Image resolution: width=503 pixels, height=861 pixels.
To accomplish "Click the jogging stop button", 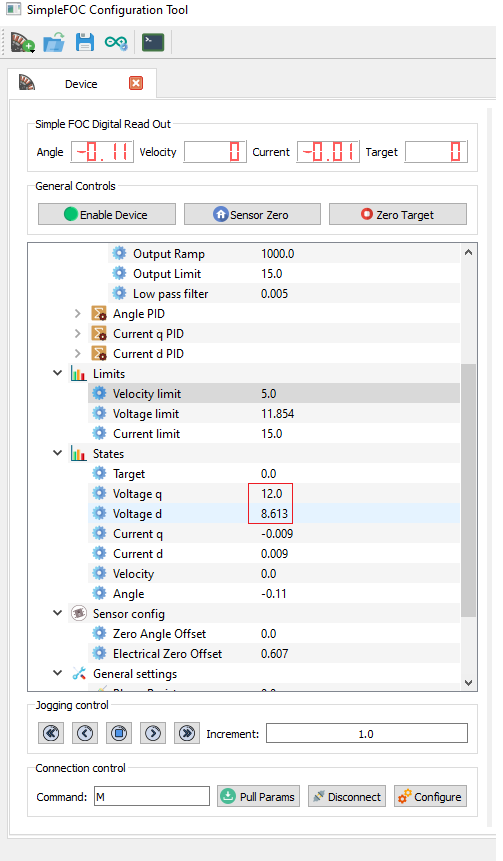I will pos(119,733).
